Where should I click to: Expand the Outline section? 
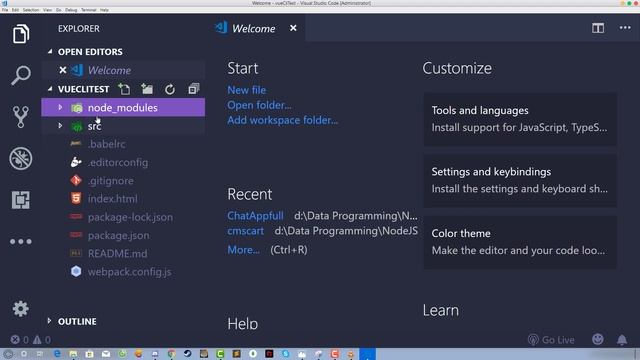[x=49, y=321]
